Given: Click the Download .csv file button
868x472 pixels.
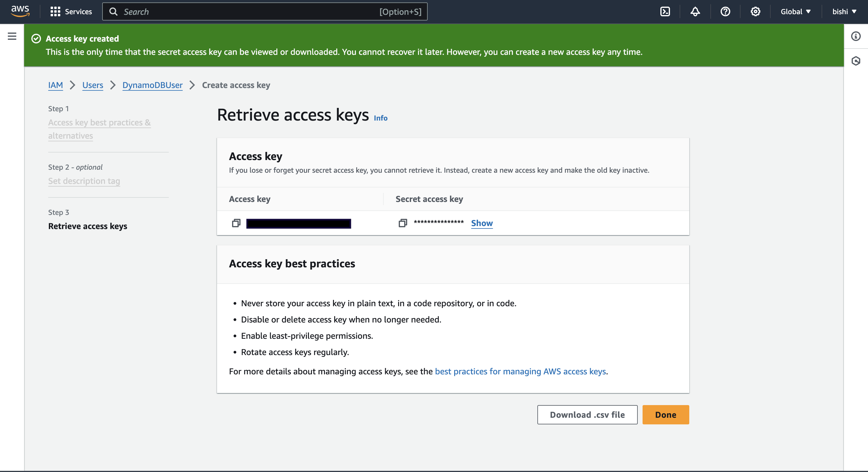Looking at the screenshot, I should click(x=587, y=414).
